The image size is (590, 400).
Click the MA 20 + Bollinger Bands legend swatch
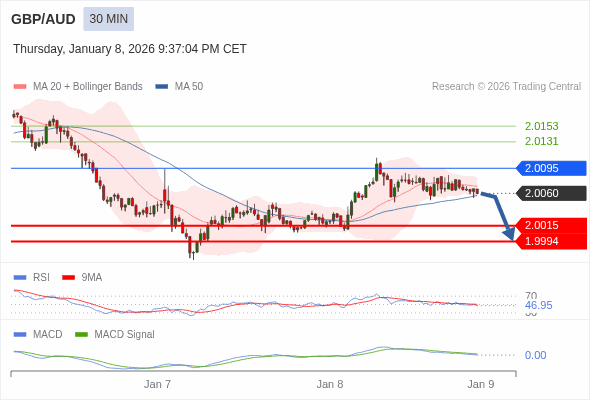(20, 87)
